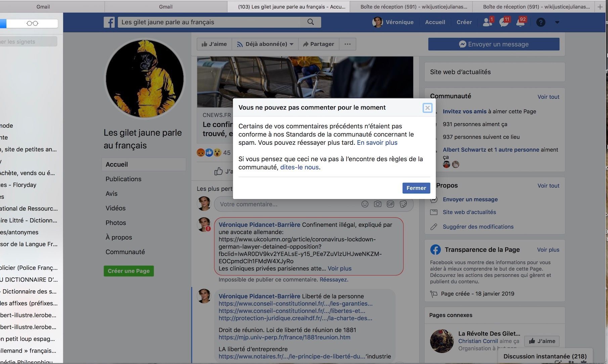The width and height of the screenshot is (608, 364).
Task: Open the account menu dropdown arrow
Action: (x=557, y=22)
